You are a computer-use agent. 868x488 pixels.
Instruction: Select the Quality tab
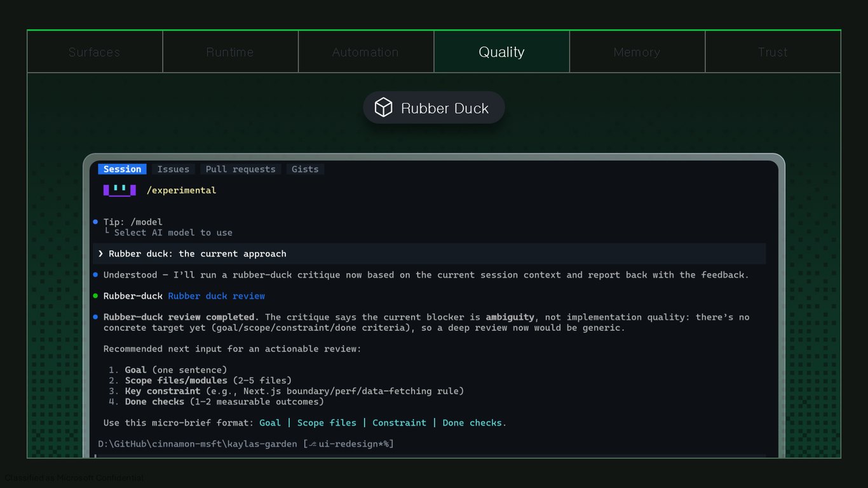[501, 52]
